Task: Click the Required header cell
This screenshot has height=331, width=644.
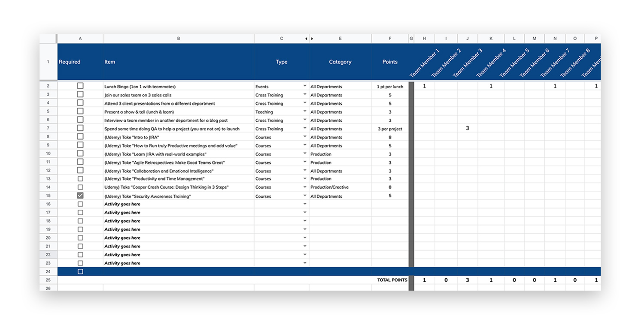Action: 80,62
